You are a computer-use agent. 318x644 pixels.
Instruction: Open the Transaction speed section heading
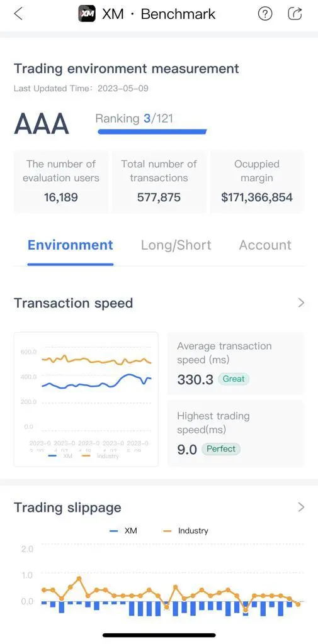pos(73,303)
